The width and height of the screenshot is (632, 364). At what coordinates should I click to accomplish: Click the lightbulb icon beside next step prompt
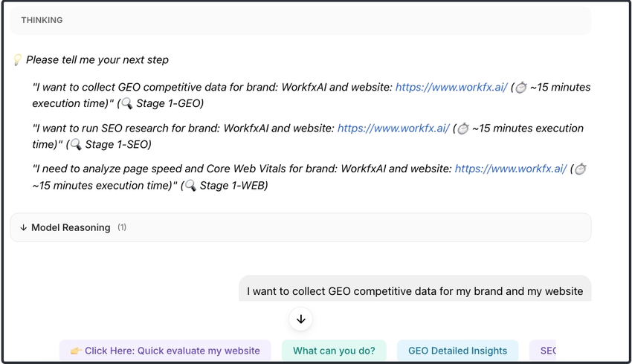tap(18, 60)
